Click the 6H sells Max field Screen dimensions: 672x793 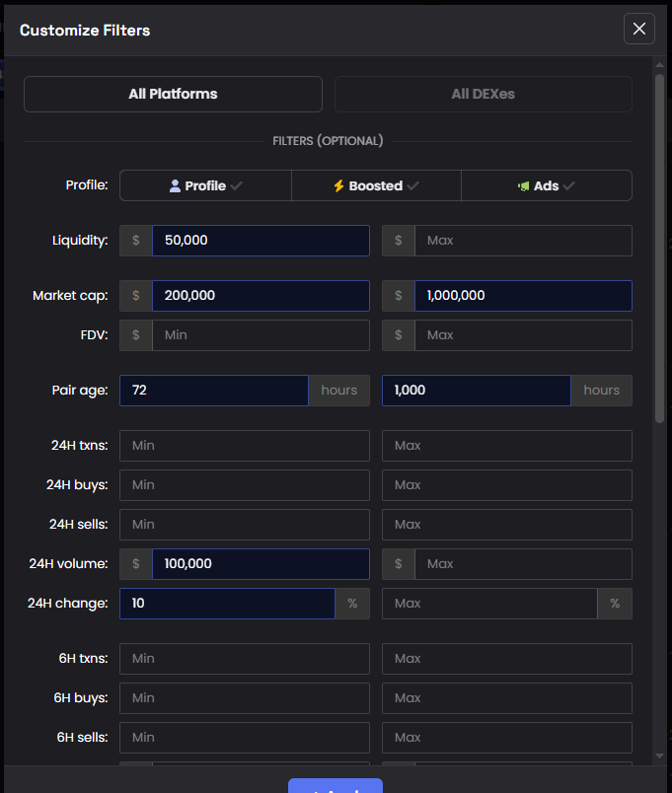(507, 738)
